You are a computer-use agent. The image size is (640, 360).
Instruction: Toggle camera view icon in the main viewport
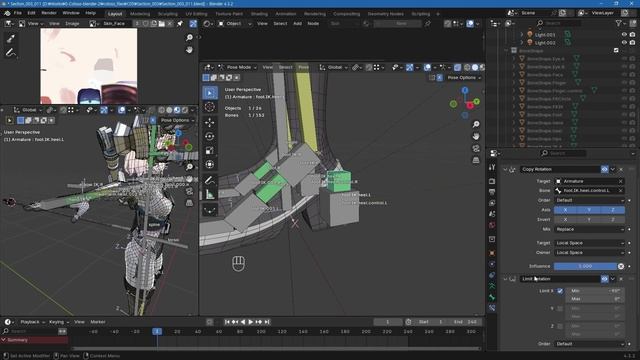point(476,148)
